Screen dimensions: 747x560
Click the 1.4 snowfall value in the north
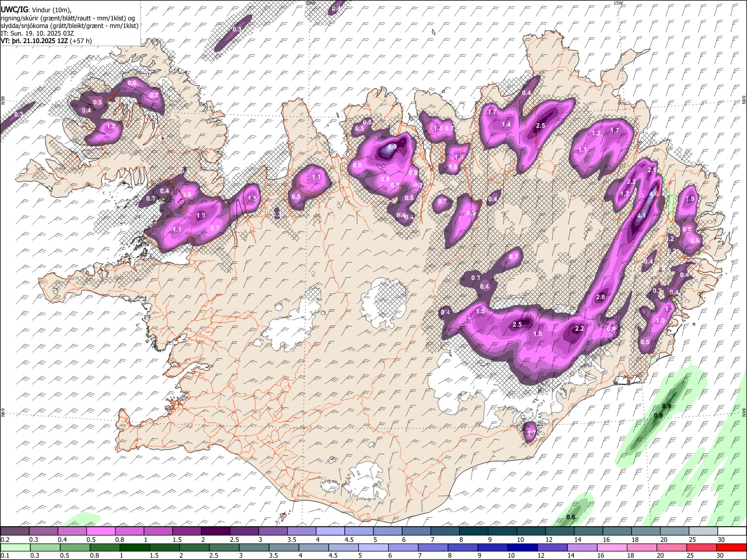507,124
